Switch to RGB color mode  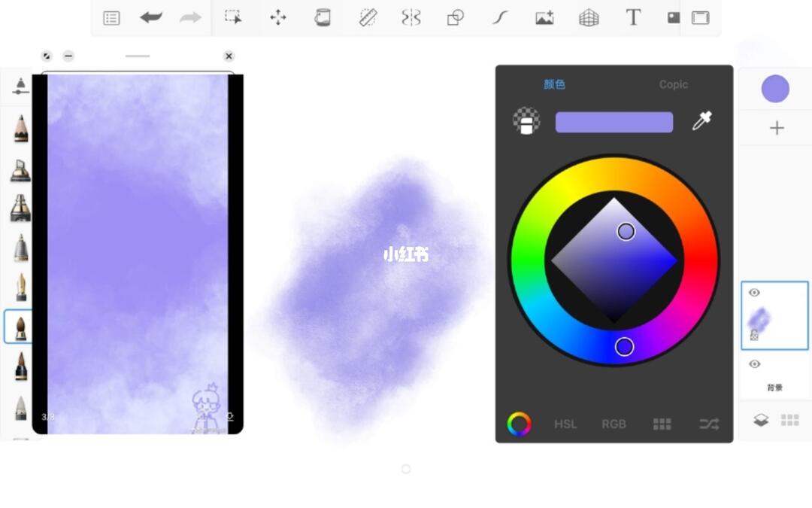click(x=614, y=424)
